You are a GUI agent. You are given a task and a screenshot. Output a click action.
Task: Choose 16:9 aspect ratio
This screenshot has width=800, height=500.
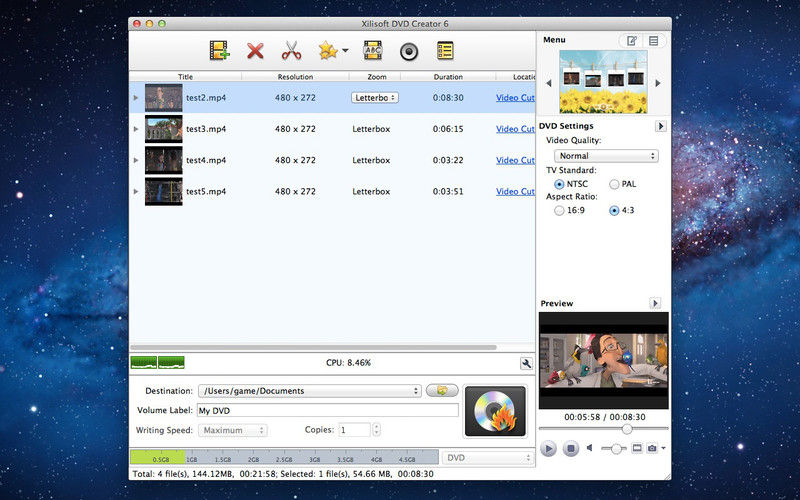[x=559, y=210]
